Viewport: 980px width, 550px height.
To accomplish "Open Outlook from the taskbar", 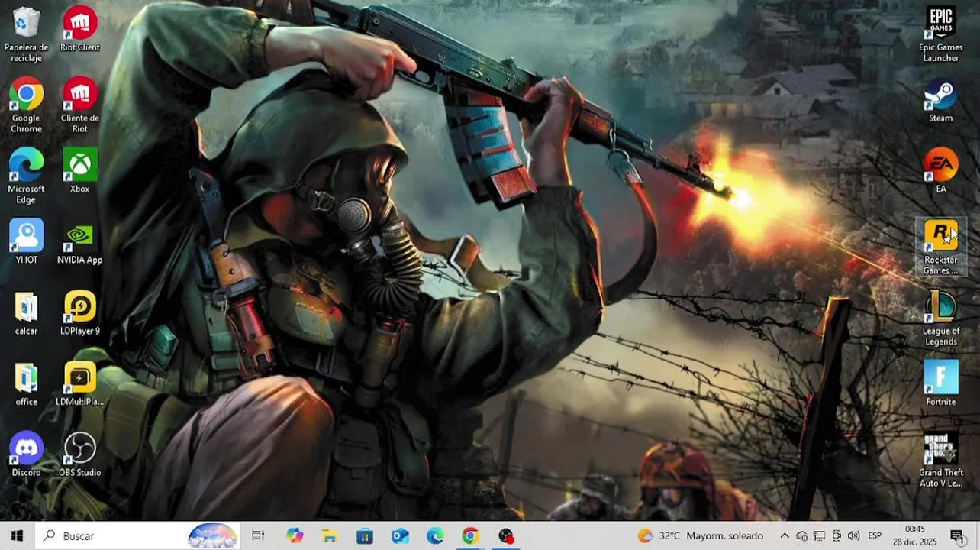I will [x=400, y=535].
